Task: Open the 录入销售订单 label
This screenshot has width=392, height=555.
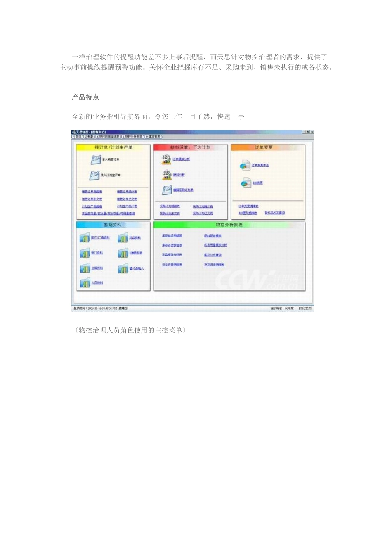Action: (111, 159)
